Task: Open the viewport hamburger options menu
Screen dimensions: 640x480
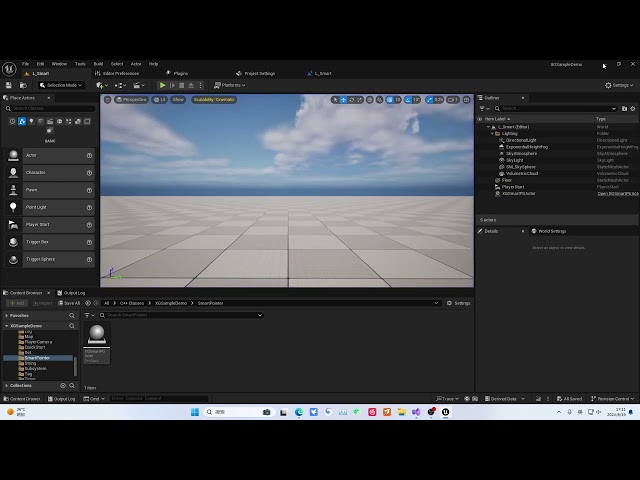Action: click(x=107, y=100)
